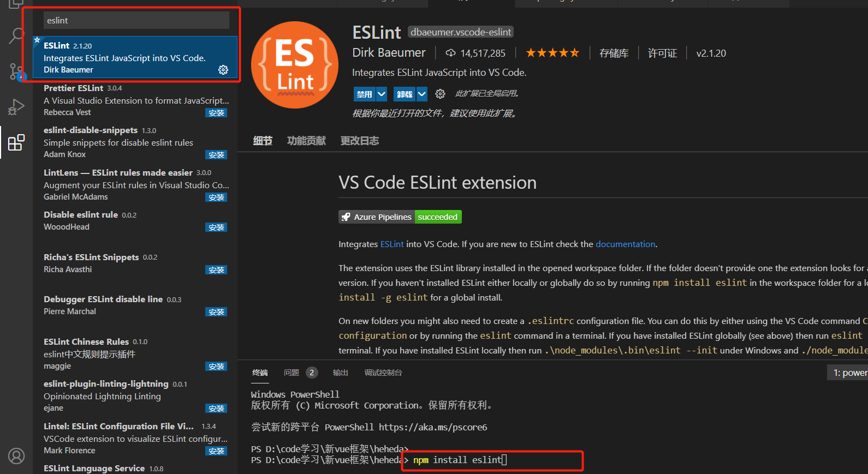Open the Accounts icon in activity bar

click(16, 455)
